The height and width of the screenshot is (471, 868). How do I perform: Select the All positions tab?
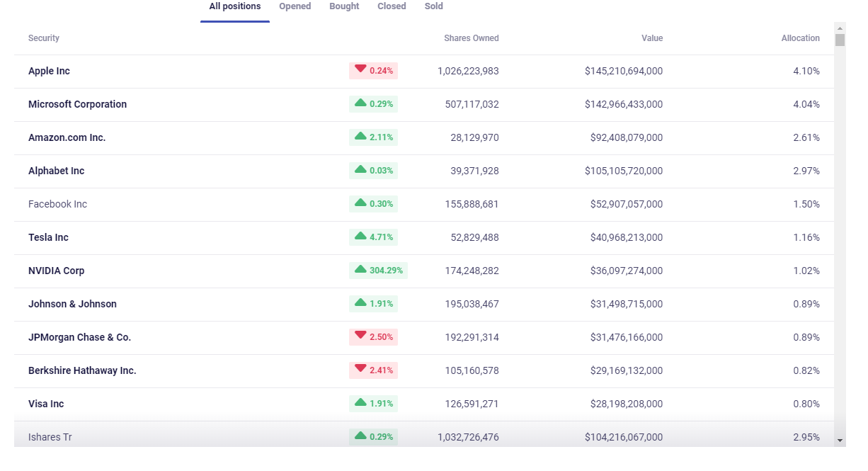pos(235,6)
